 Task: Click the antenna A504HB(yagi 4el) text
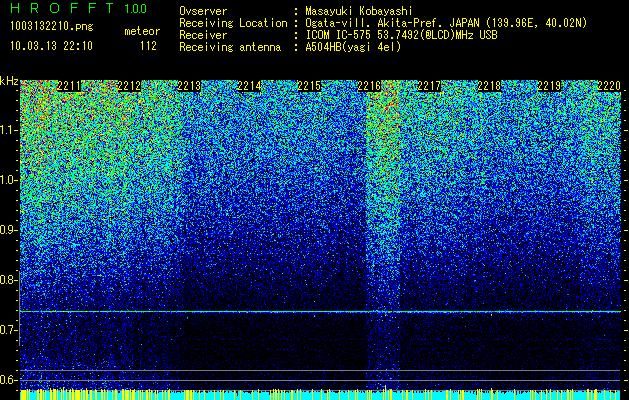coord(353,47)
